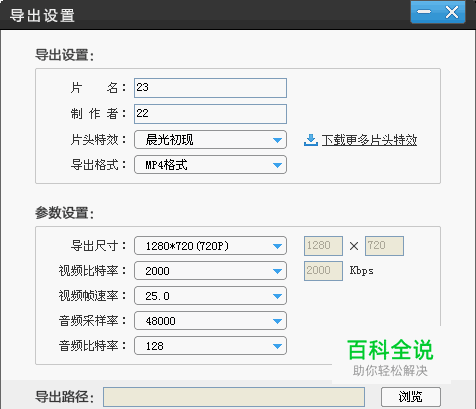This screenshot has width=476, height=409.
Task: Click the 制作者 text field containing 22
Action: point(210,114)
